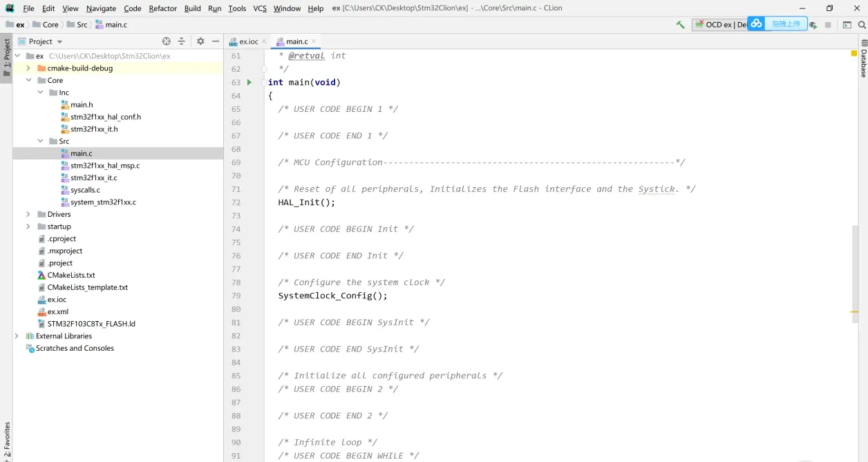This screenshot has height=462, width=868.
Task: Select the main.c editor tab
Action: (x=296, y=41)
